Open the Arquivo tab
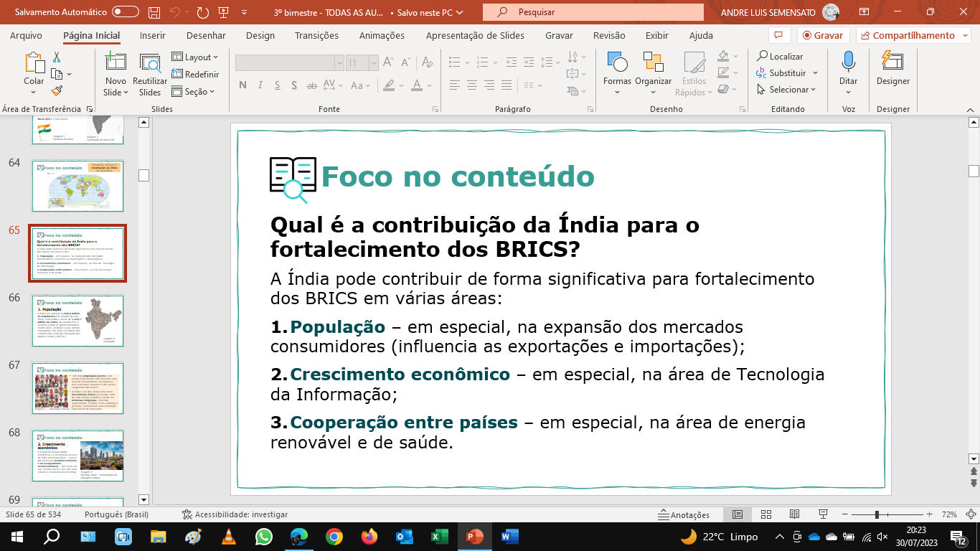This screenshot has width=980, height=551. click(26, 36)
